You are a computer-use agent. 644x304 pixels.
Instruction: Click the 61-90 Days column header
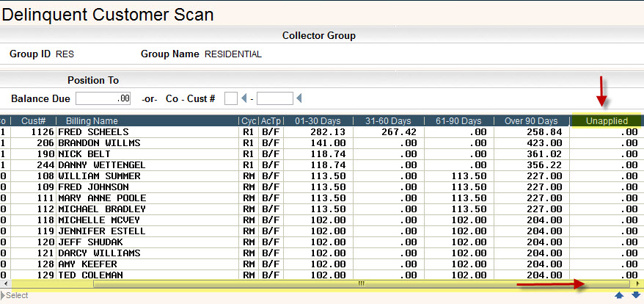coord(458,121)
